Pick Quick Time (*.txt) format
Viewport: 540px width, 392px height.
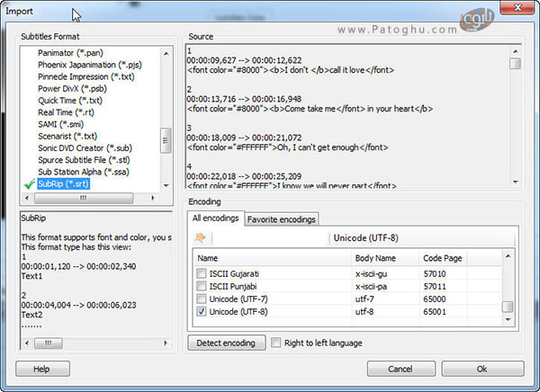click(70, 101)
